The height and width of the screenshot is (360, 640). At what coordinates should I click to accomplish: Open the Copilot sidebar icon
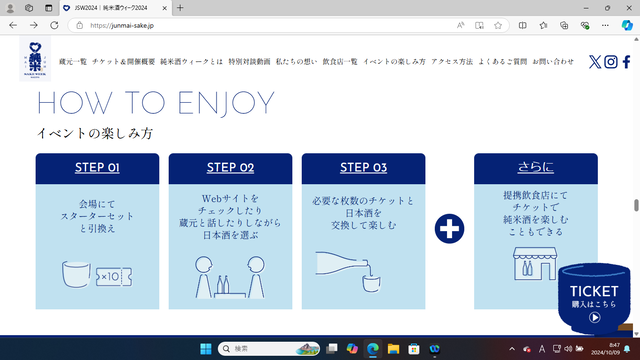point(627,25)
